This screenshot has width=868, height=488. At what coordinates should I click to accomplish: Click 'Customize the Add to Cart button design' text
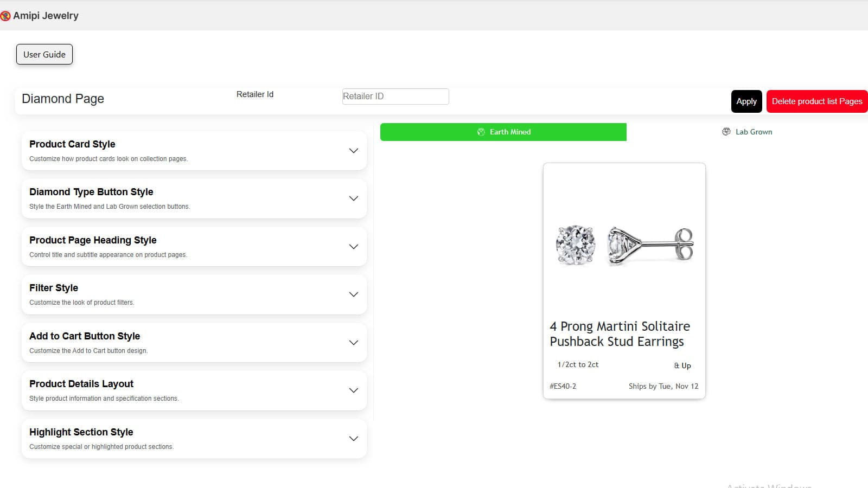[88, 351]
